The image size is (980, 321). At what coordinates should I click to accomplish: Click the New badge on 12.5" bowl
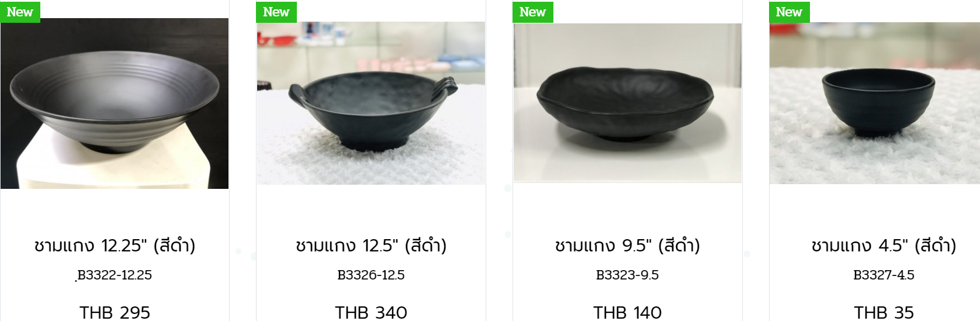point(276,12)
